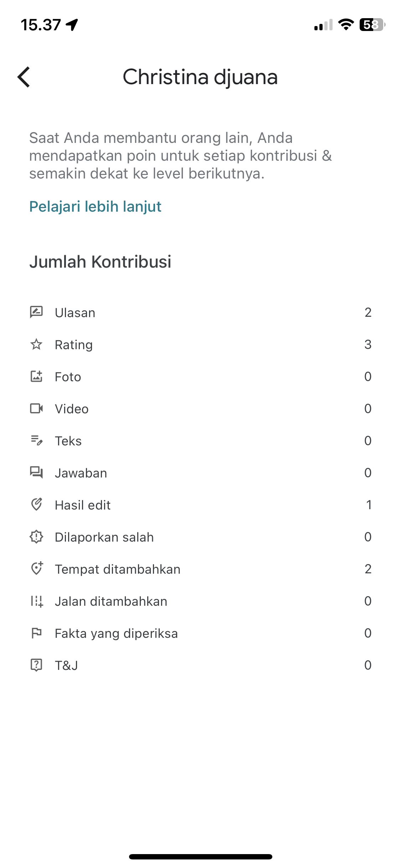Viewport: 401px width, 868px height.
Task: Open the Pelajari lebih lanjut link
Action: [x=95, y=207]
